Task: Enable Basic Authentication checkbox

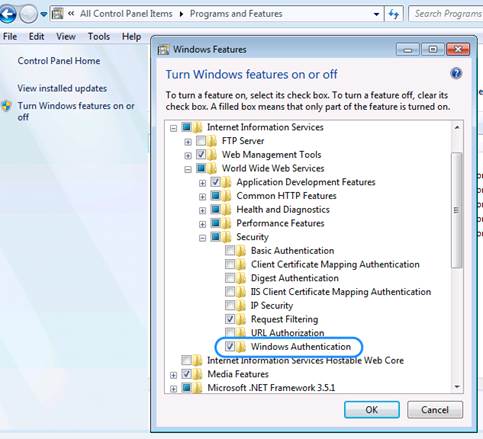Action: [230, 250]
